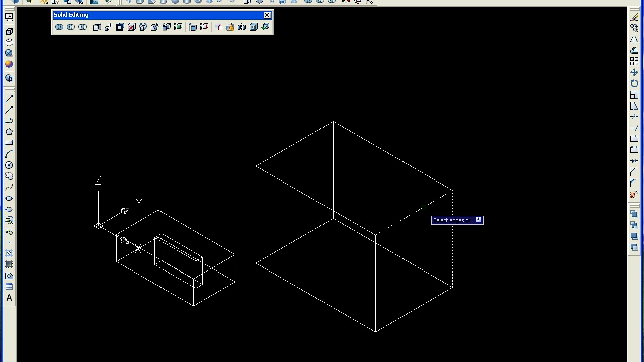Screen dimensions: 644x362
Task: Select the Multiline Text tool
Action: point(9,298)
